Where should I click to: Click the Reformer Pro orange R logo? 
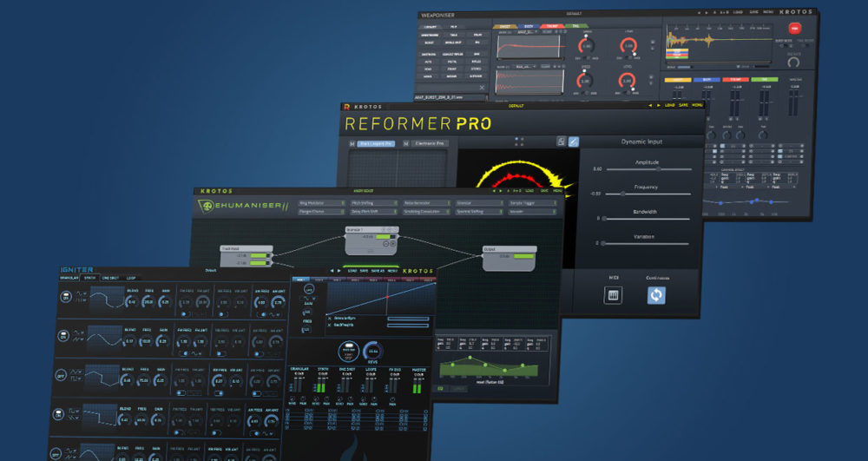[346, 106]
